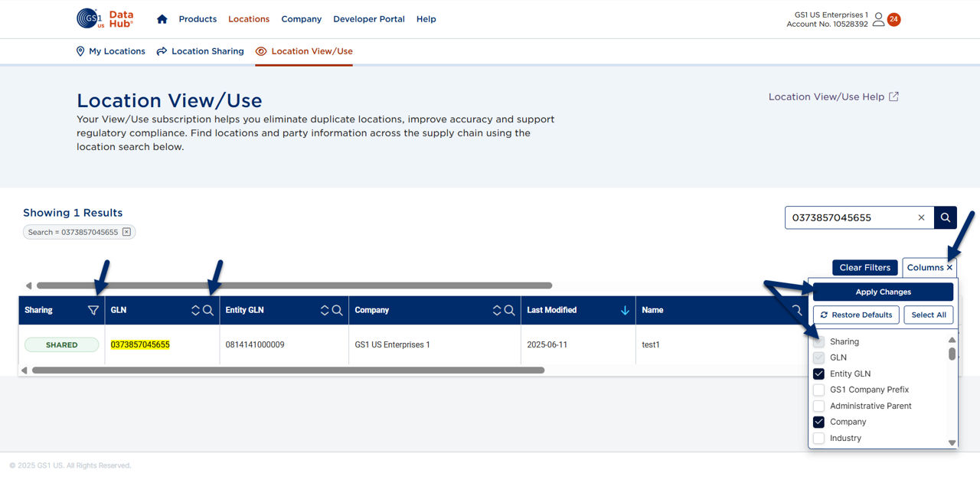Search within the Entity GLN column
Image resolution: width=980 pixels, height=483 pixels.
tap(338, 311)
